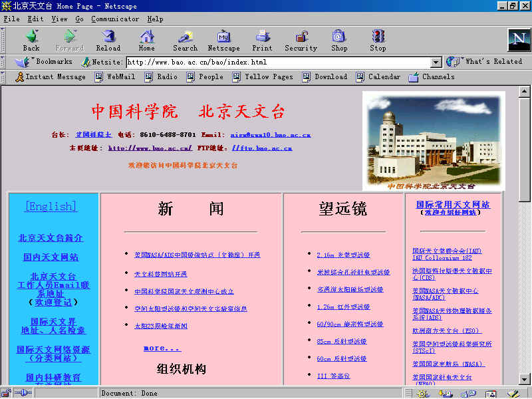Show Security info for this page
532x399 pixels.
click(301, 41)
